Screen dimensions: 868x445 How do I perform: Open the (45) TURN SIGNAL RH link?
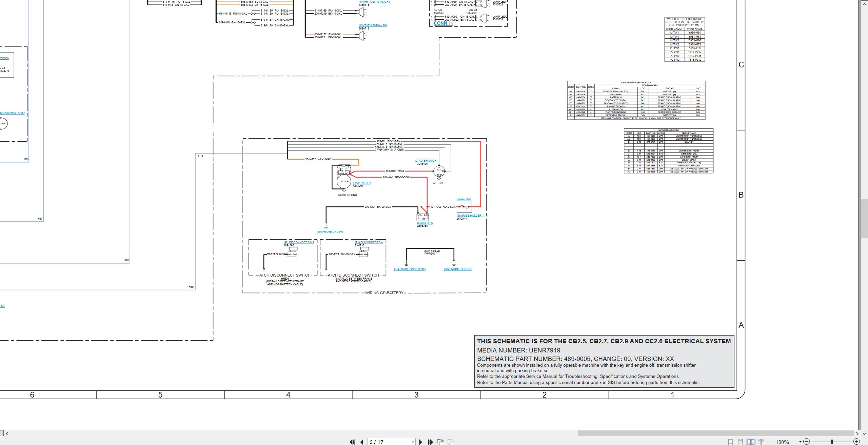[x=373, y=25]
